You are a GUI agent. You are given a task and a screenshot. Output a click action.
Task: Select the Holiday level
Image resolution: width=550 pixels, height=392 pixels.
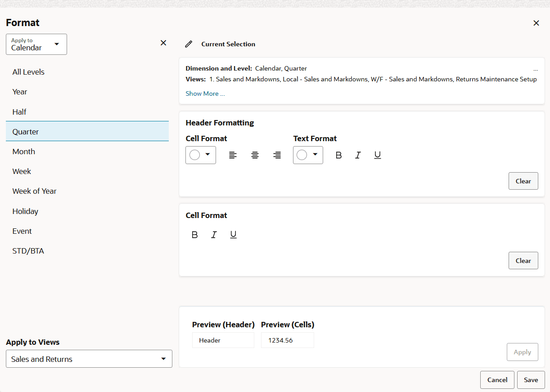click(x=87, y=211)
